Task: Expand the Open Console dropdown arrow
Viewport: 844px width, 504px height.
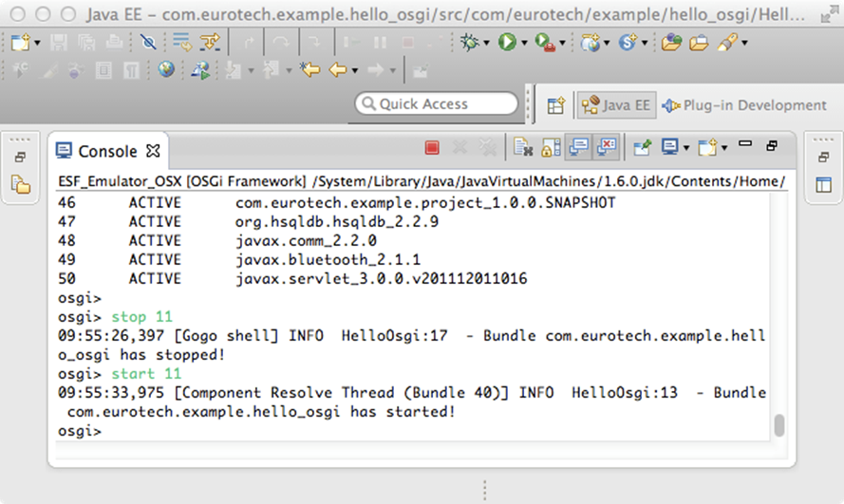Action: (x=724, y=148)
